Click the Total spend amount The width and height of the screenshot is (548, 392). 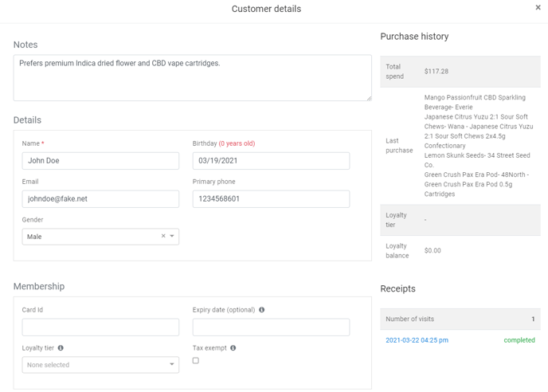[436, 72]
